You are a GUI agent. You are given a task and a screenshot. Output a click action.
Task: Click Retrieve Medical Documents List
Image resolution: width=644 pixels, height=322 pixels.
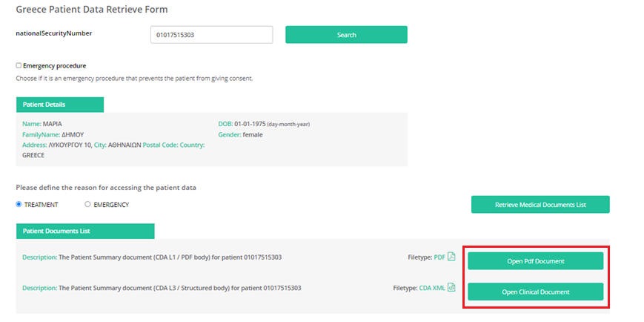click(x=540, y=205)
